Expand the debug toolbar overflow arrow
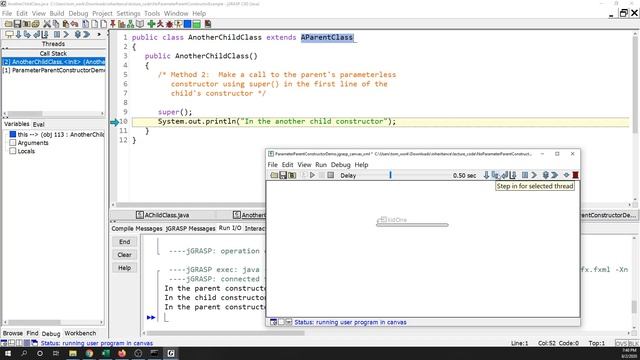The width and height of the screenshot is (640, 360). [x=99, y=35]
